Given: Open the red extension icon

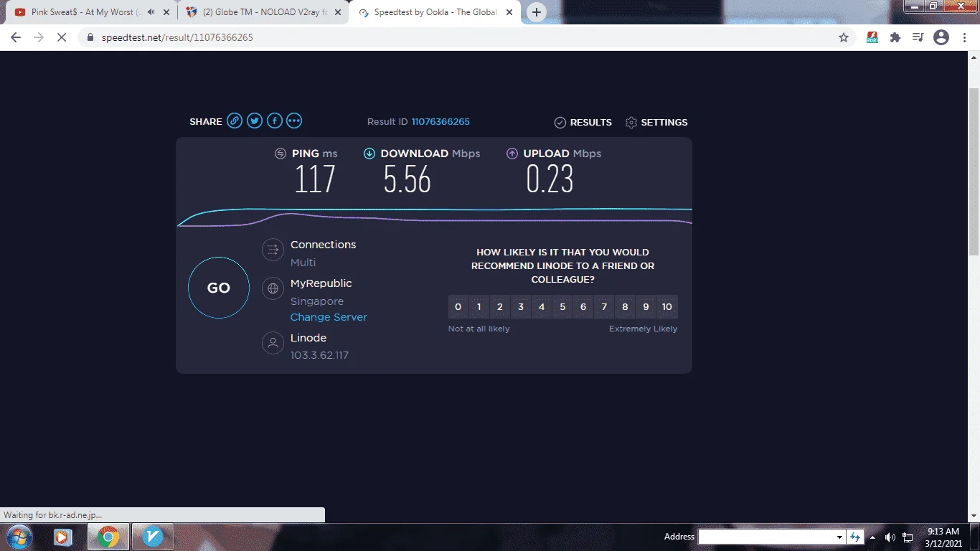Looking at the screenshot, I should 872,37.
